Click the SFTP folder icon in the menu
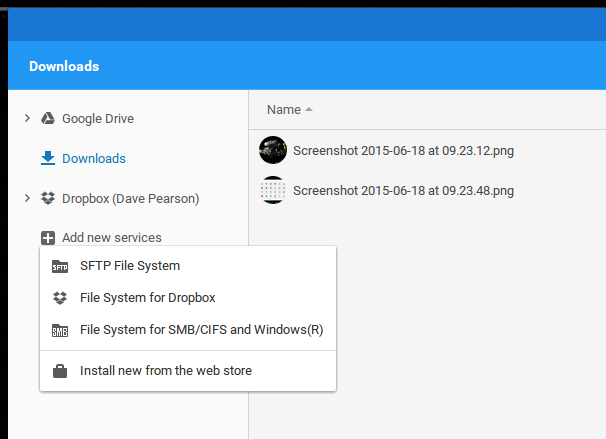This screenshot has height=439, width=606. [60, 266]
